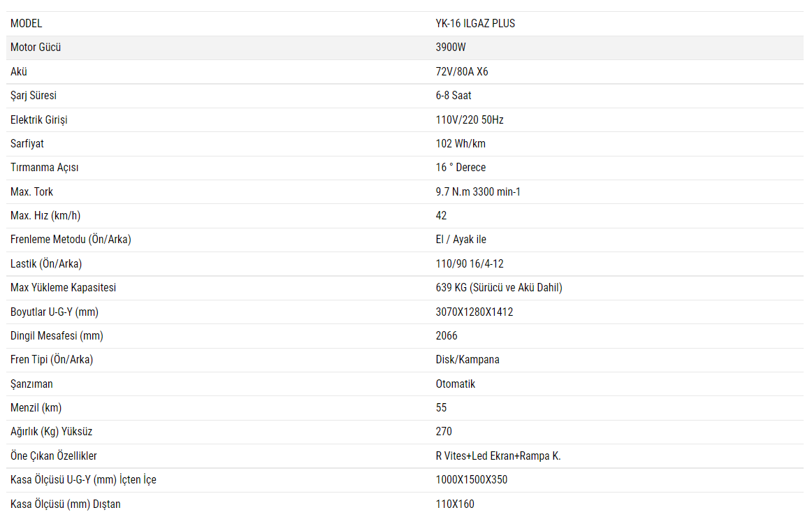
Task: Select the 16 ° Derece value
Action: (461, 168)
